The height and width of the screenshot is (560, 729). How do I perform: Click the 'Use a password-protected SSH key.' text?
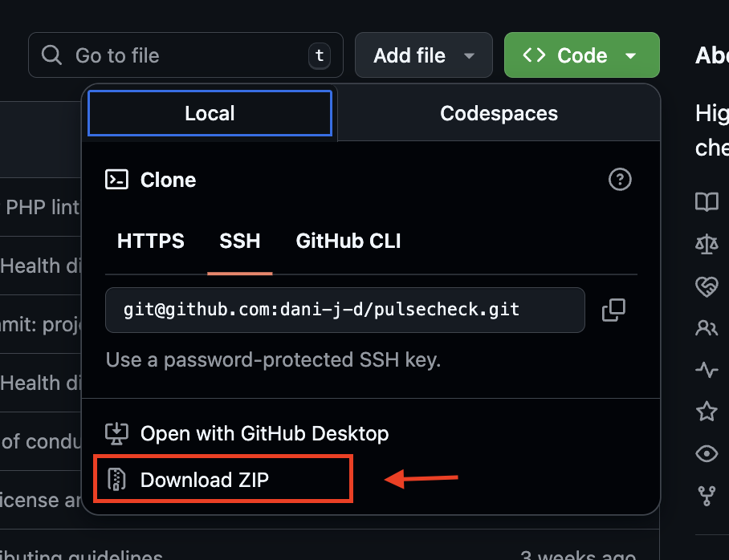(x=273, y=359)
